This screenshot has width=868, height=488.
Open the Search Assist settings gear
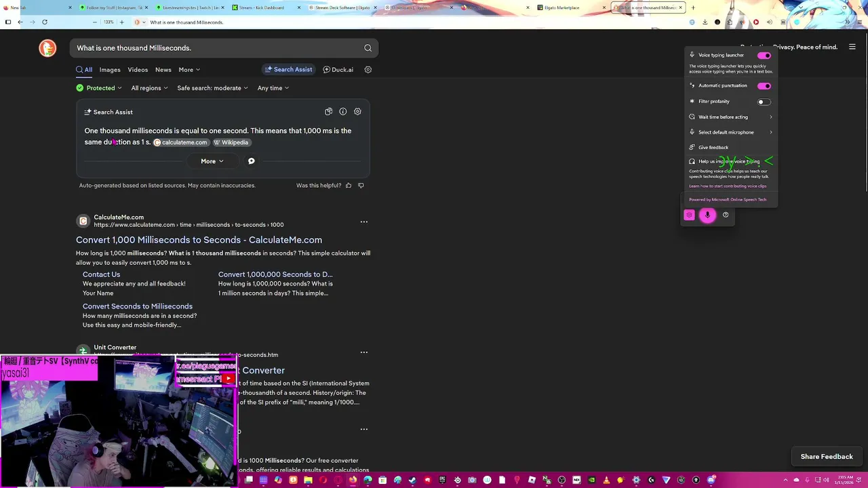coord(357,112)
